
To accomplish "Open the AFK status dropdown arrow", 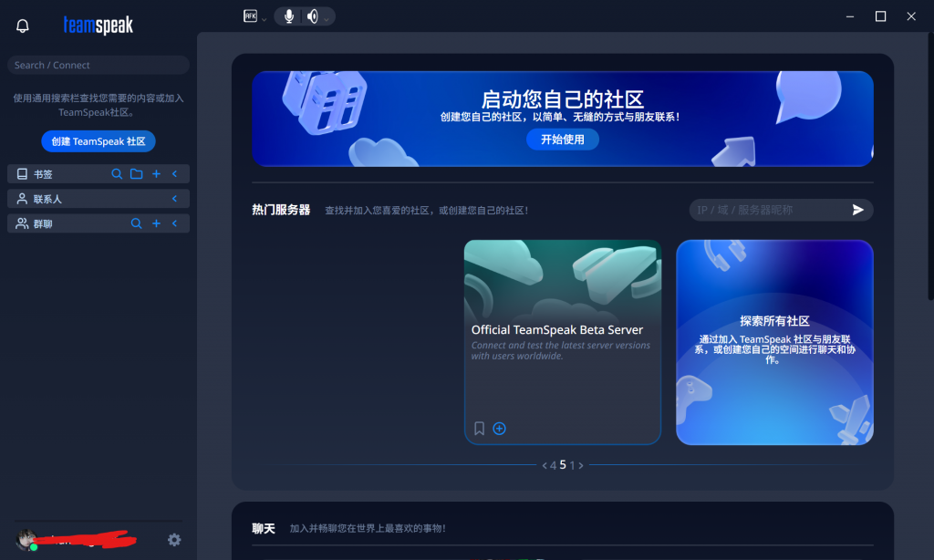I will point(265,19).
